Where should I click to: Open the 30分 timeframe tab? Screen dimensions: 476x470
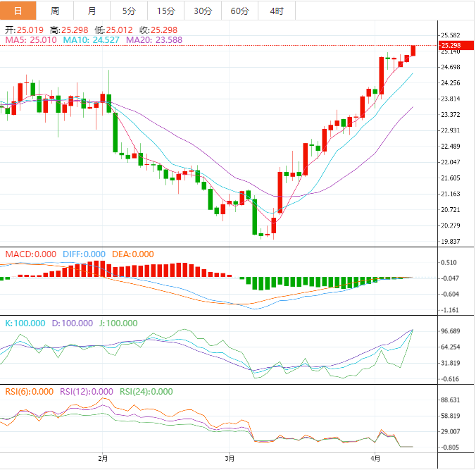tap(203, 11)
